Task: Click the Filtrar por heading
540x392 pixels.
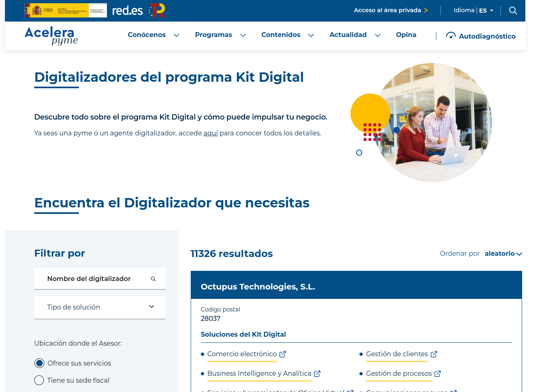Action: (60, 253)
